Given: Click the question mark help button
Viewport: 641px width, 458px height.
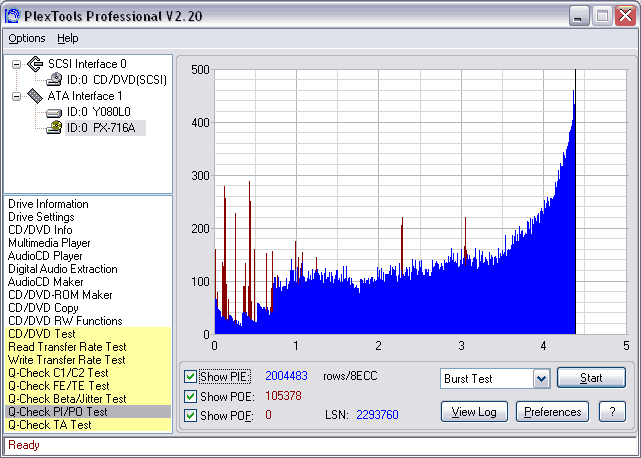Looking at the screenshot, I should pyautogui.click(x=612, y=411).
